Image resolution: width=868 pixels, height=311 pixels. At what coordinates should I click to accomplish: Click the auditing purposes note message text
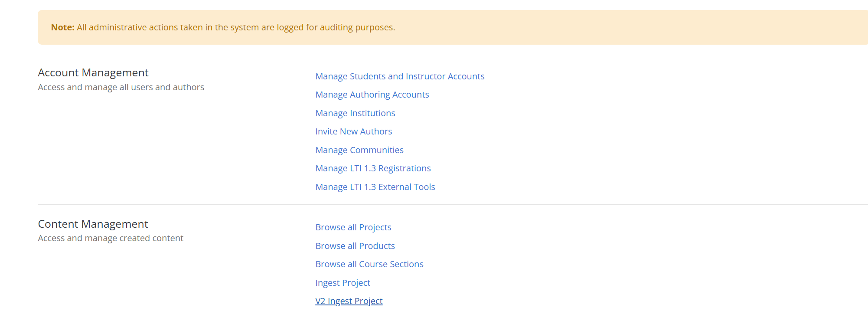[x=236, y=27]
